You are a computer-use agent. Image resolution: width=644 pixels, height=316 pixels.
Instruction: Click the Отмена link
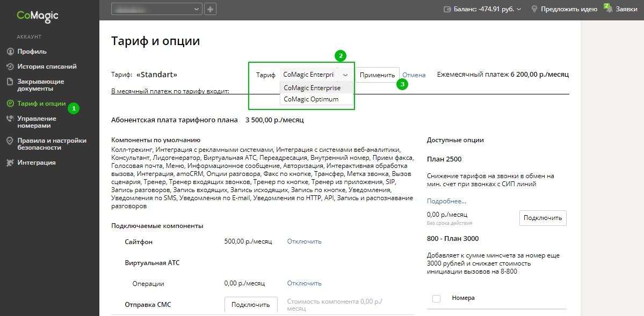(414, 75)
